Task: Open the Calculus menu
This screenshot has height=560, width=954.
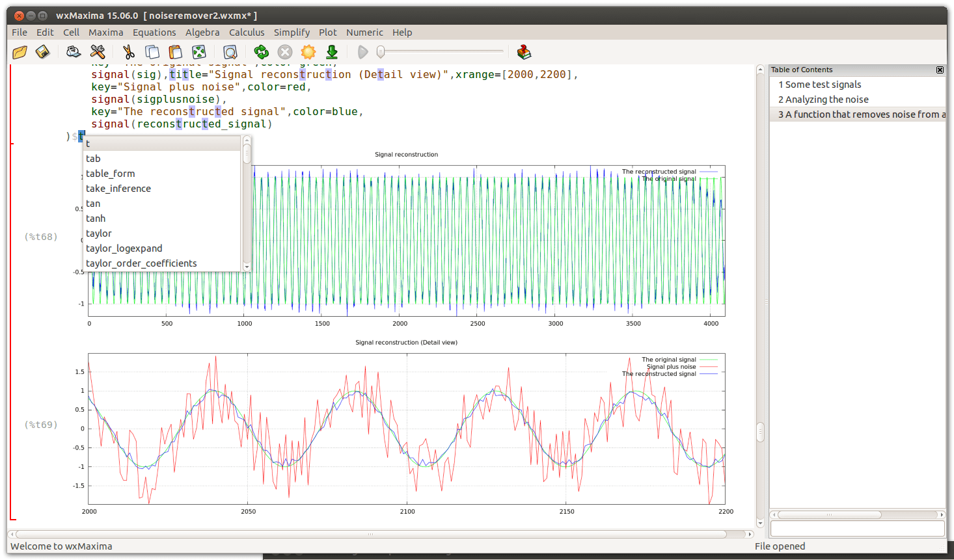Action: 247,33
